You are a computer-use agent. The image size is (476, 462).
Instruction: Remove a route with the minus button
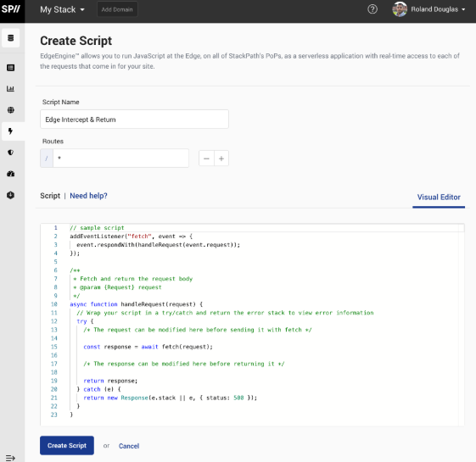click(206, 159)
